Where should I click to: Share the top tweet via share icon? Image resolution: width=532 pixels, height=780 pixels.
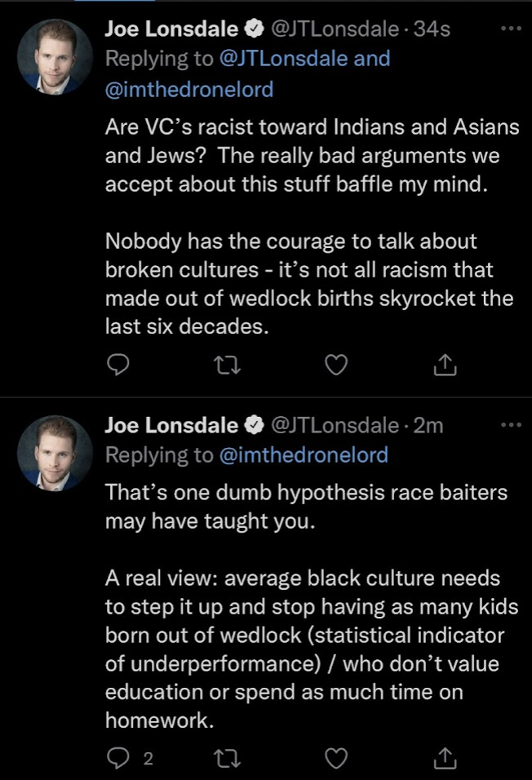coord(445,365)
